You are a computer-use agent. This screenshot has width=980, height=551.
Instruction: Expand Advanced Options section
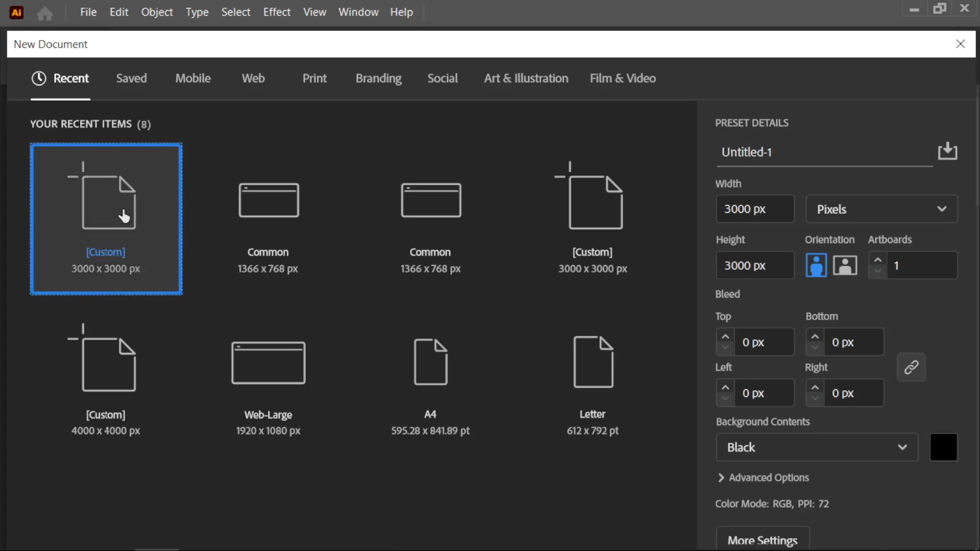point(763,478)
